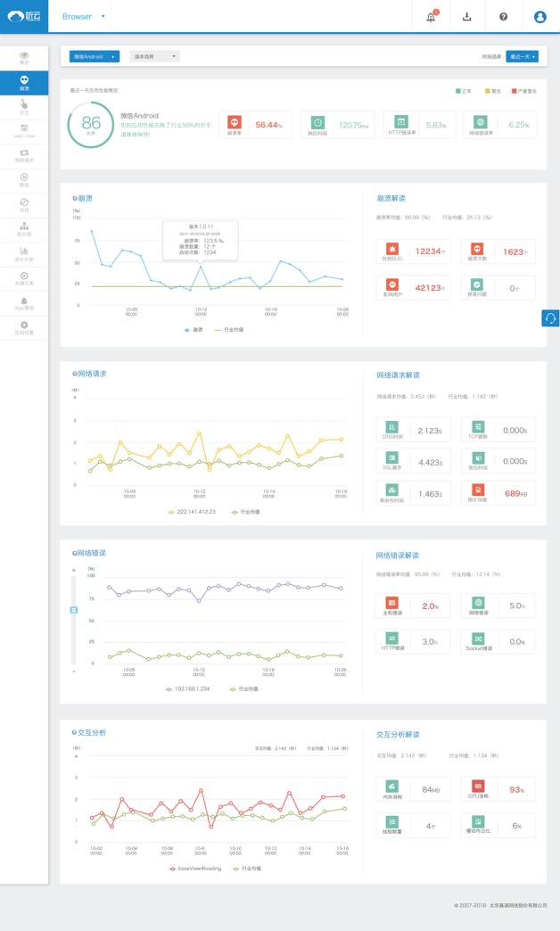Click the download icon in header
Screen dimensions: 560x931
point(467,16)
